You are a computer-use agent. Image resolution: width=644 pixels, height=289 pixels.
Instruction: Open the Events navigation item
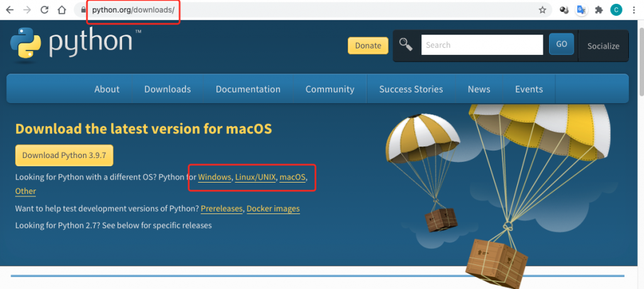[x=529, y=89]
